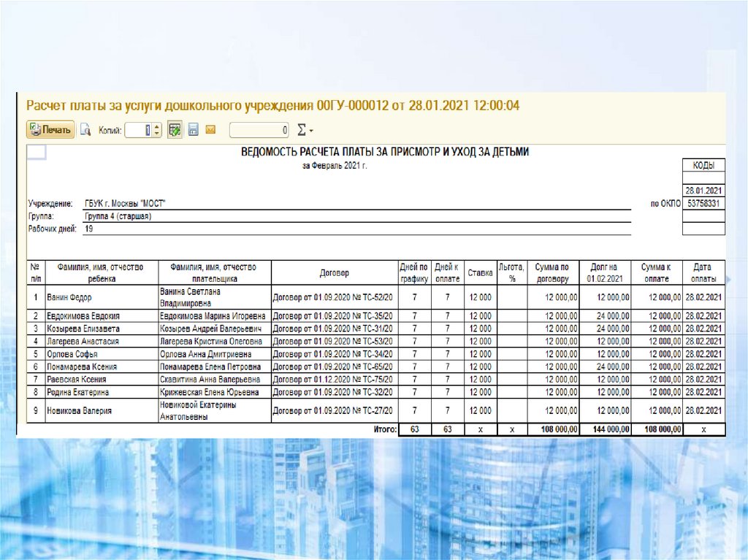The width and height of the screenshot is (748, 560).
Task: Select the Евдокимова Марина Игоревна payer cell
Action: [x=214, y=315]
